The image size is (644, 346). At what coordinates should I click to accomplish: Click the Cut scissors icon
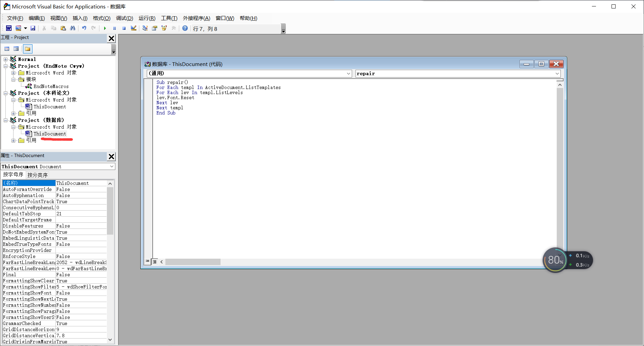coord(44,28)
